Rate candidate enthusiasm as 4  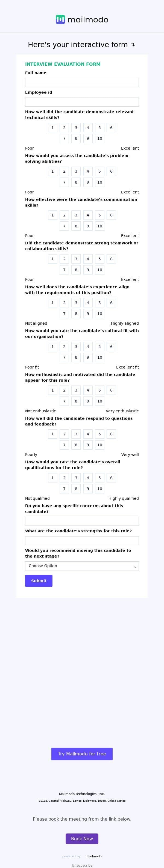(x=88, y=390)
